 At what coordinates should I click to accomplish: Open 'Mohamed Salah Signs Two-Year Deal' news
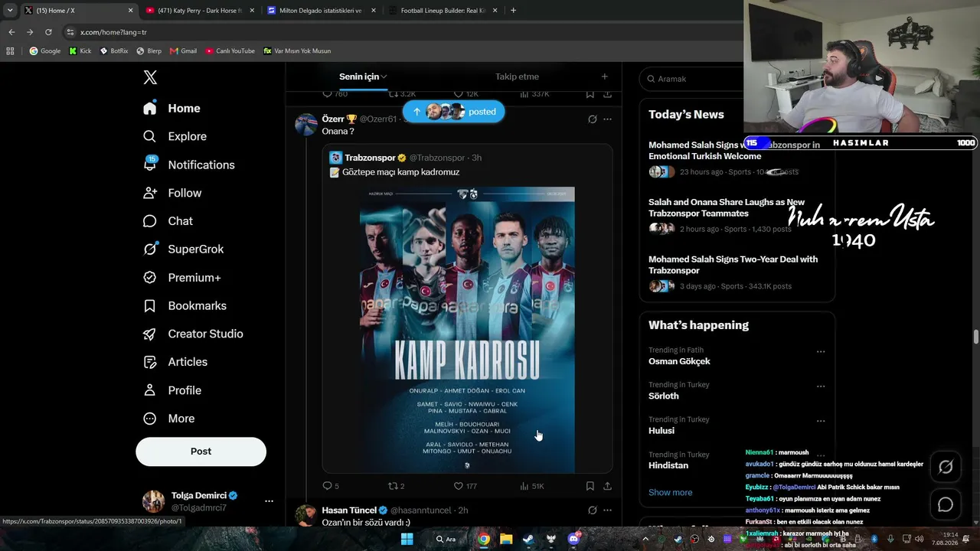pyautogui.click(x=733, y=265)
